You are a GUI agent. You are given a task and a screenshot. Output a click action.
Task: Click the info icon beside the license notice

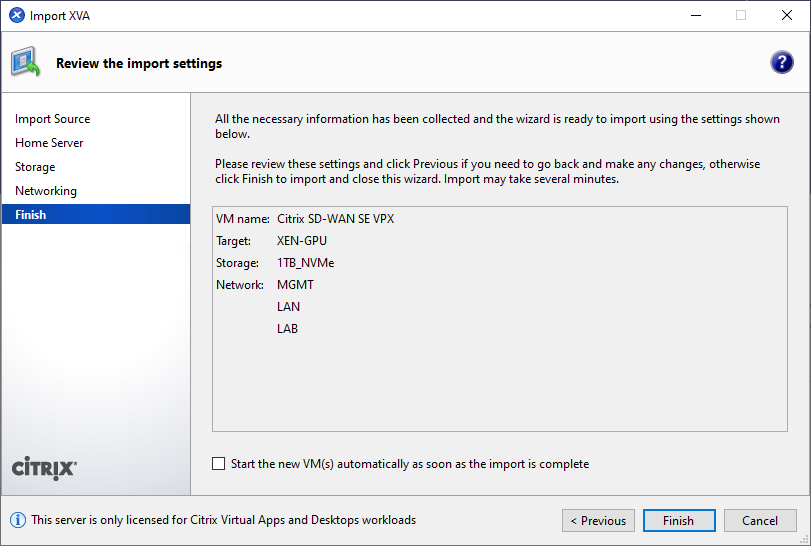[18, 520]
